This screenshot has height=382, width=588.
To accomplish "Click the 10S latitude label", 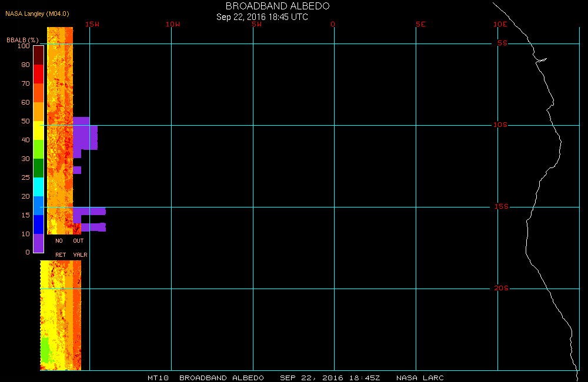I will (500, 125).
